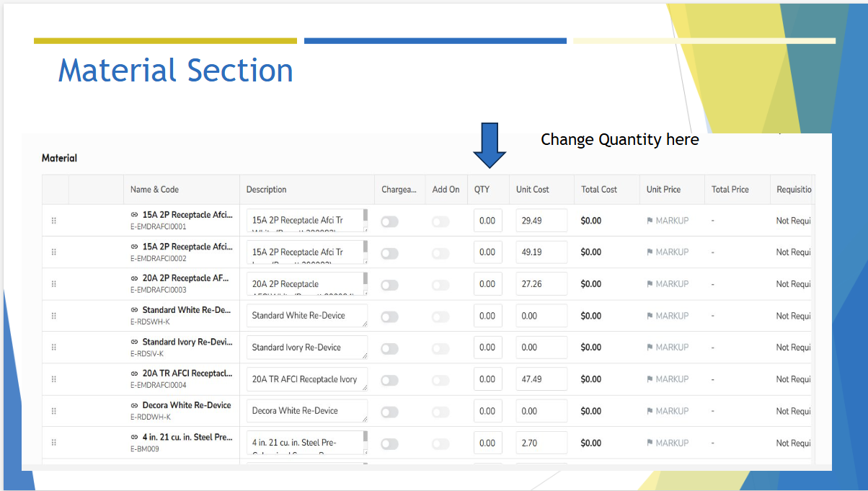Click the QTY column header
The height and width of the screenshot is (491, 868).
(x=482, y=190)
